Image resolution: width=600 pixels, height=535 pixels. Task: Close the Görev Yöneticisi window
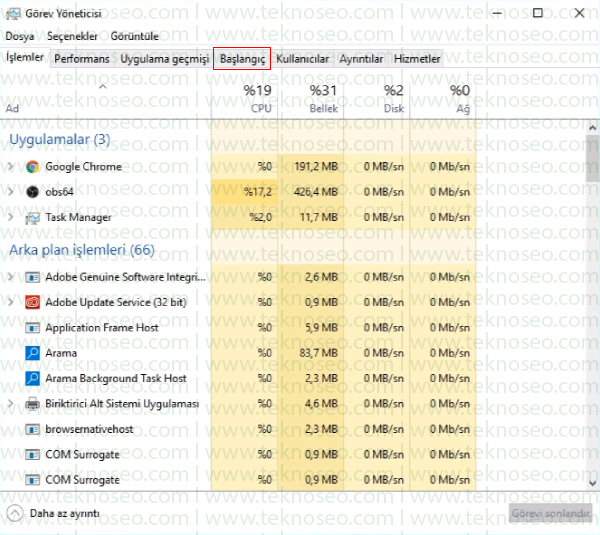click(x=579, y=13)
